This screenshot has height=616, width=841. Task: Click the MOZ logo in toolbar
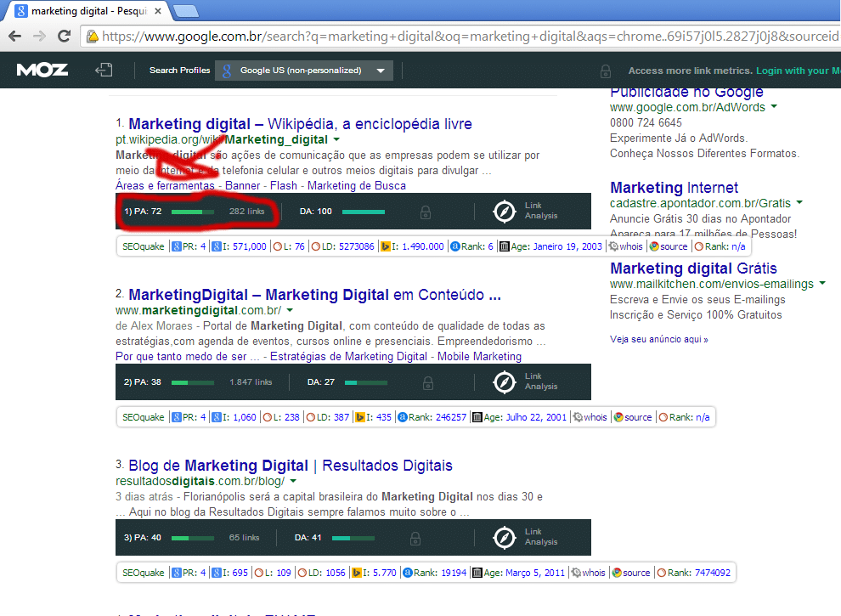(42, 70)
